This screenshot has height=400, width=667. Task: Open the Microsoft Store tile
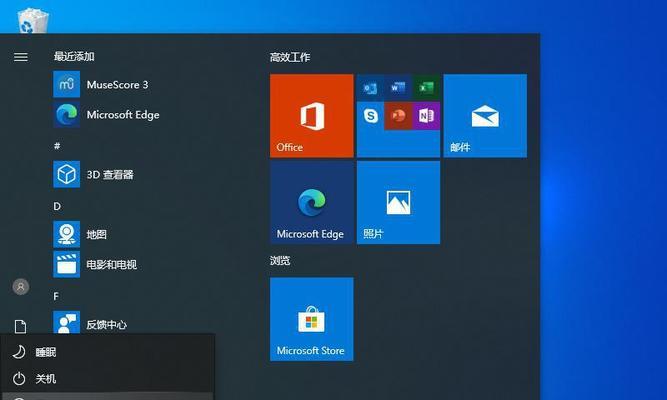[312, 319]
